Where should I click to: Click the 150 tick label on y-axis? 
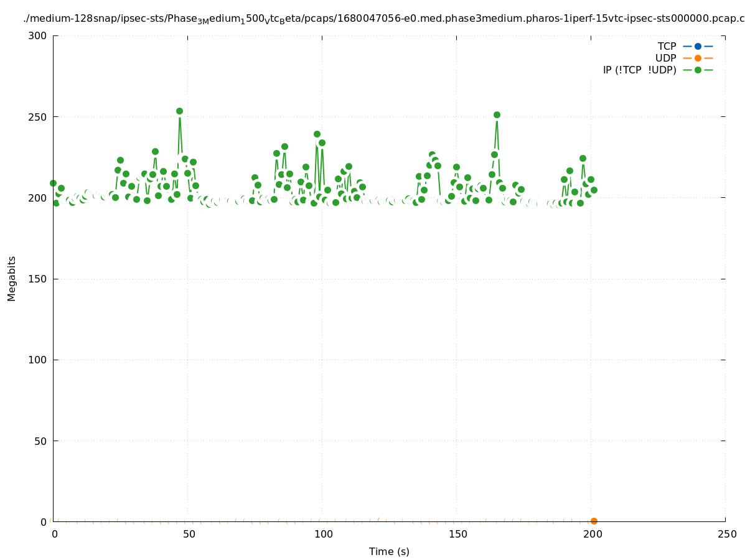coord(37,279)
